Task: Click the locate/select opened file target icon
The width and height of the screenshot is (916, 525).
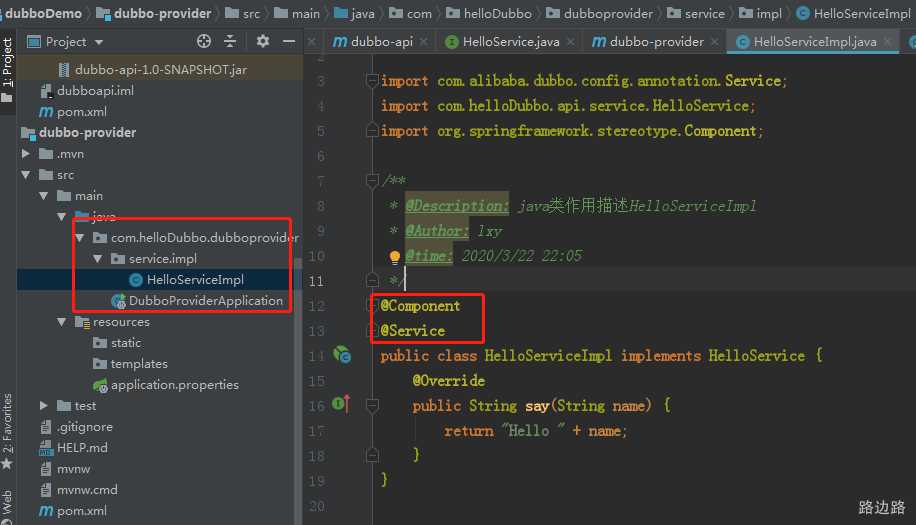Action: pyautogui.click(x=204, y=41)
